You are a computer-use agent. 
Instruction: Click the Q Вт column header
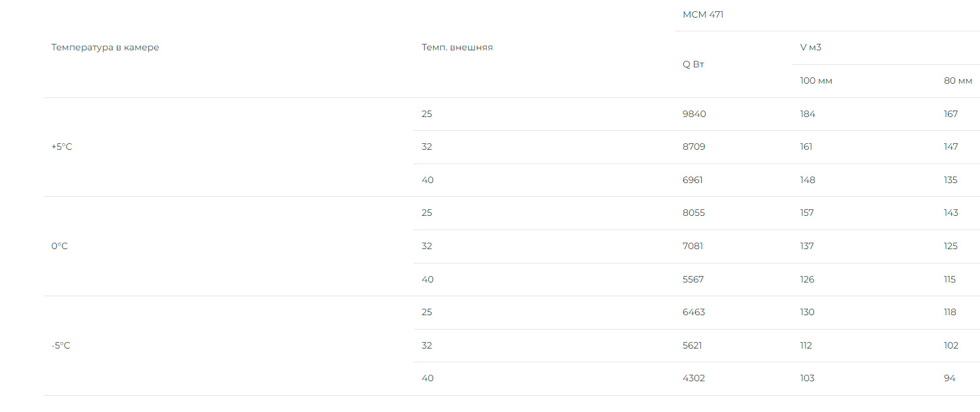tap(693, 64)
